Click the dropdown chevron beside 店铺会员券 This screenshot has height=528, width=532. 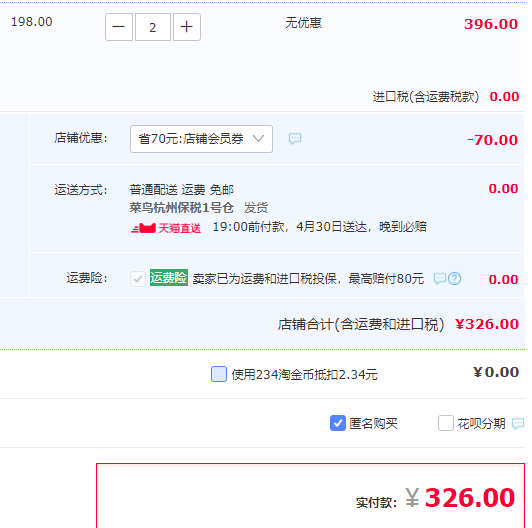click(258, 138)
